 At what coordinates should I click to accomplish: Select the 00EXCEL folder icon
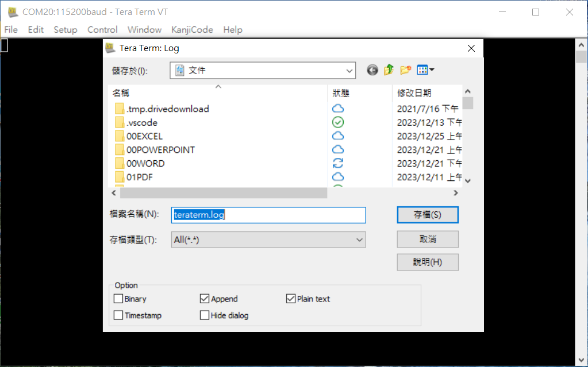click(119, 136)
